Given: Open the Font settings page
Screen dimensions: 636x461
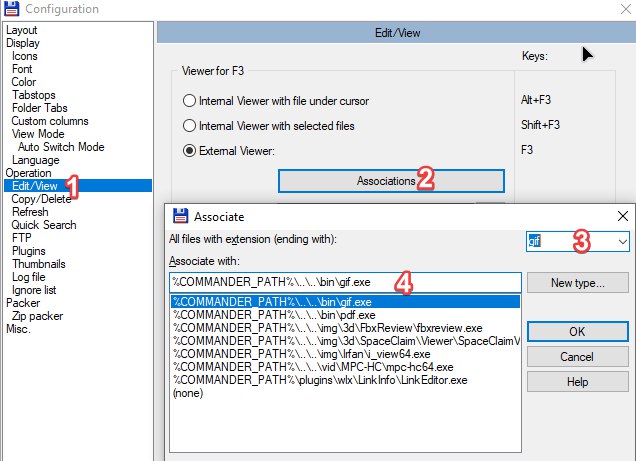Looking at the screenshot, I should click(22, 69).
